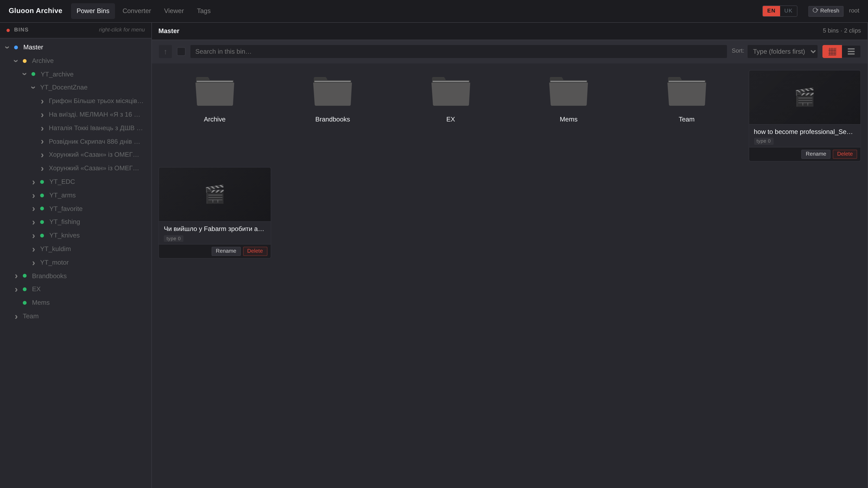Open the Tags tab
The width and height of the screenshot is (868, 488).
(x=203, y=11)
